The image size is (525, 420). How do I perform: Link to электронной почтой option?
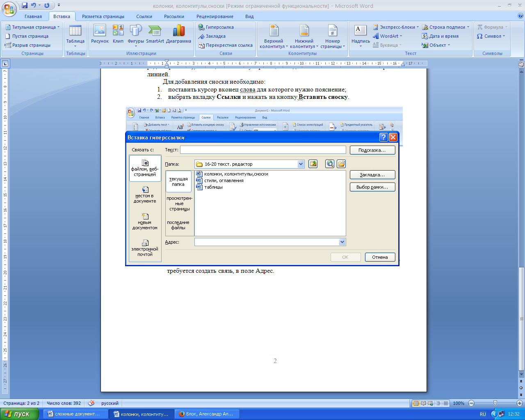pyautogui.click(x=145, y=249)
